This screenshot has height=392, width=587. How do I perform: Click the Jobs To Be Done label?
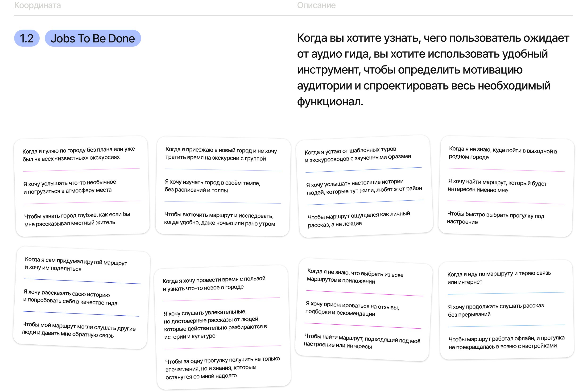93,38
